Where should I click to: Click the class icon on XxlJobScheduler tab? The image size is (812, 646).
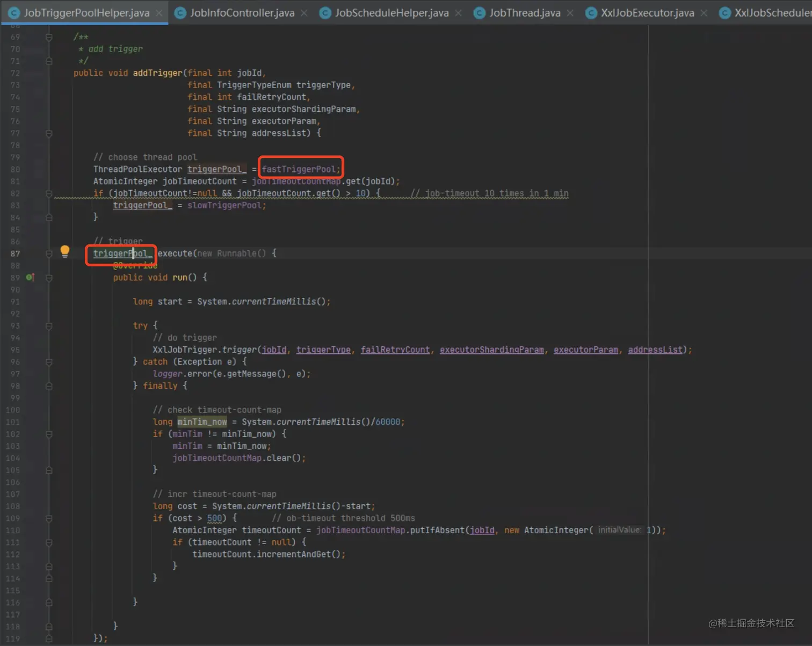coord(724,13)
